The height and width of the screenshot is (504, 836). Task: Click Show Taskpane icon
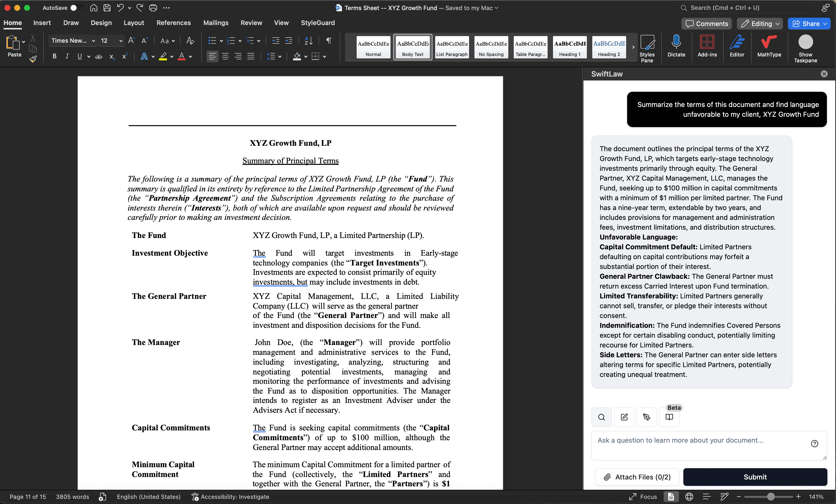[806, 49]
